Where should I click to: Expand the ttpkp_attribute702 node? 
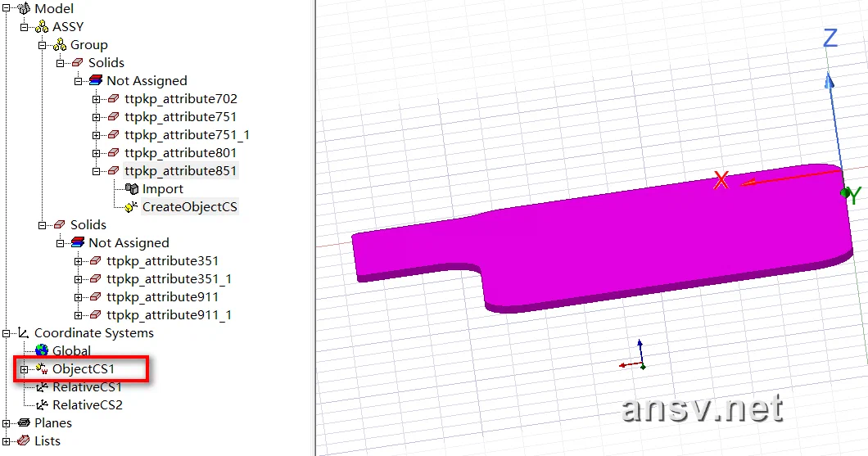coord(96,99)
